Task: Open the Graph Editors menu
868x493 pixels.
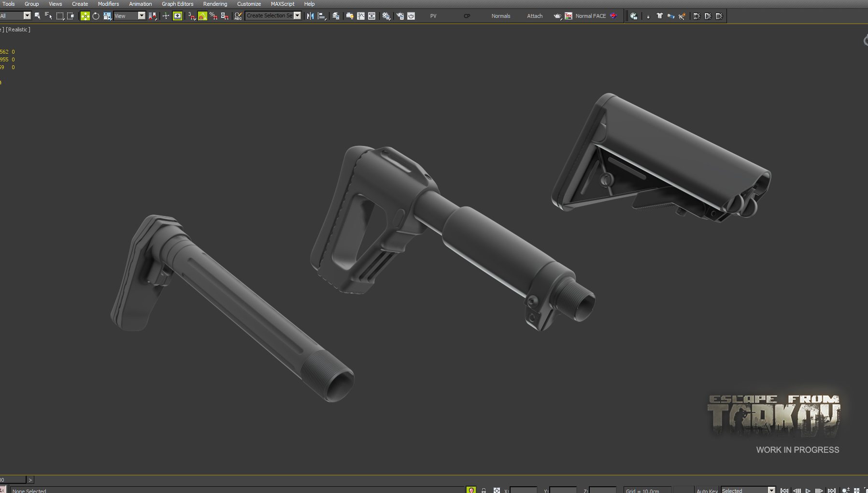Action: click(x=177, y=4)
